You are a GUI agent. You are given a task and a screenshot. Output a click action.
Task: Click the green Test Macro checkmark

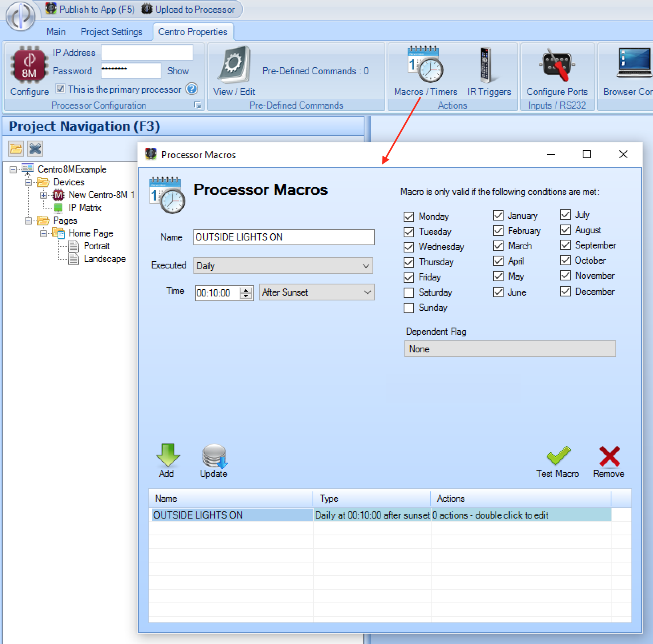click(x=558, y=455)
